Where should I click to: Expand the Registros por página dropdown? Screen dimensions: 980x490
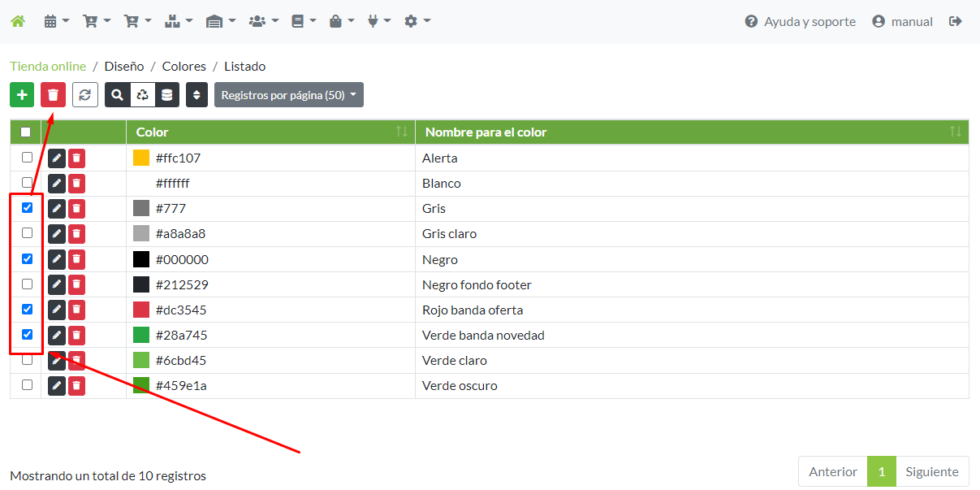(x=288, y=95)
